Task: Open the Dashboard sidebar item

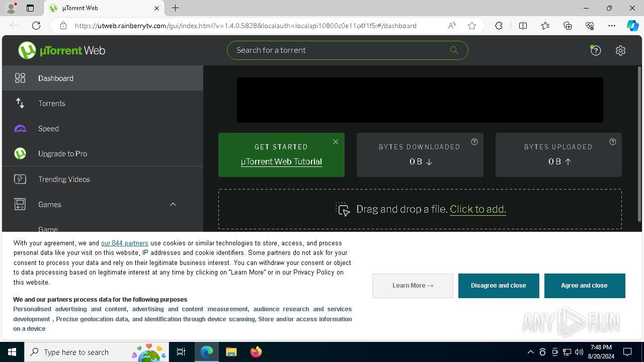Action: coord(103,78)
